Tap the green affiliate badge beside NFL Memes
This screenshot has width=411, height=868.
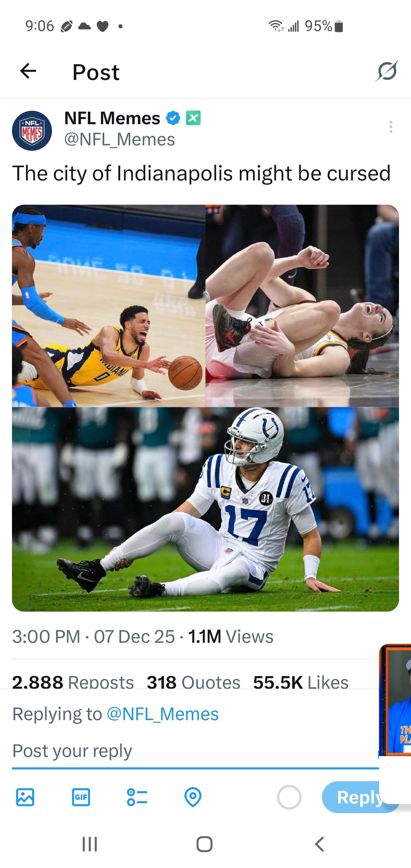194,118
